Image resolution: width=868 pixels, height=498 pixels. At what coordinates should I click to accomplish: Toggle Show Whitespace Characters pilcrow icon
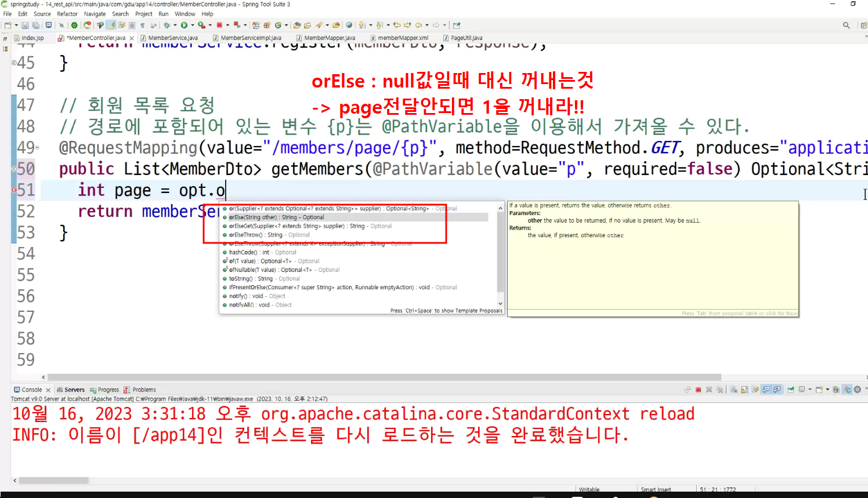[143, 25]
